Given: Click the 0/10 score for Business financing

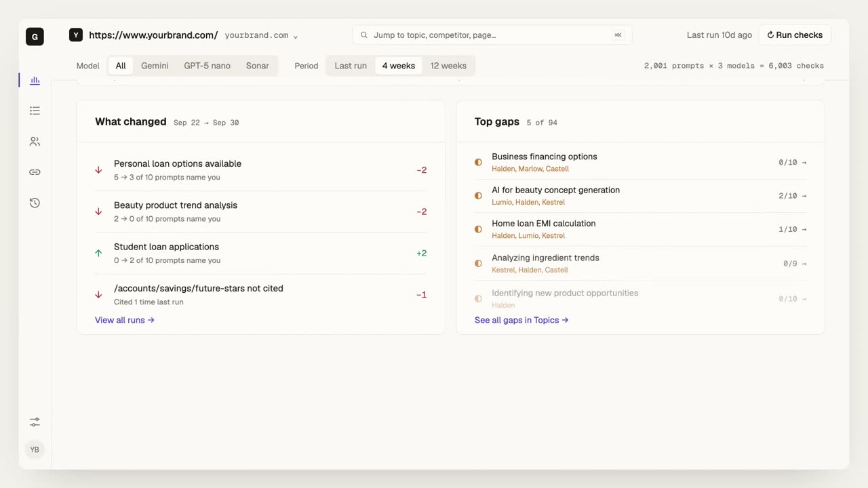Looking at the screenshot, I should [787, 163].
